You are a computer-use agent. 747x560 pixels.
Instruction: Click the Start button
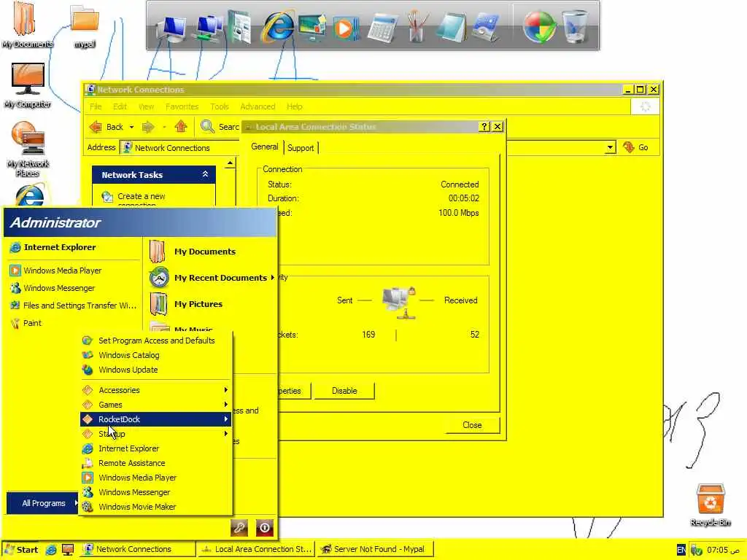(22, 550)
